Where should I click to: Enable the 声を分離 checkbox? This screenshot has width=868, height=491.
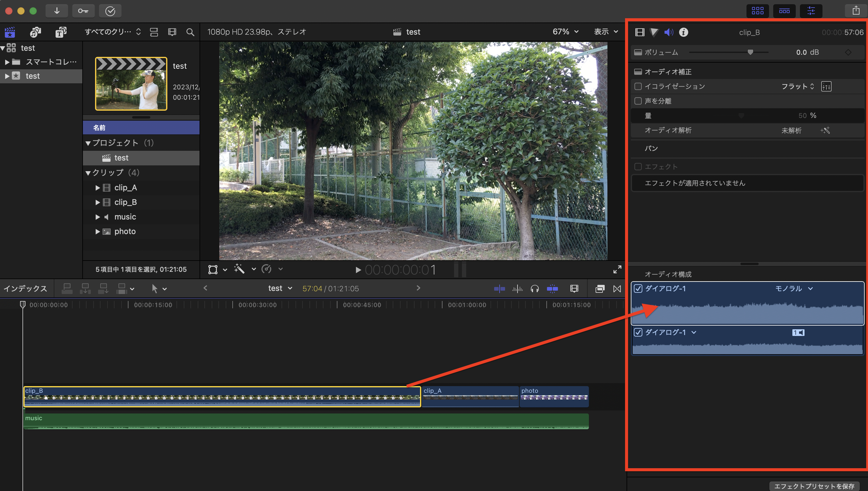pos(638,101)
